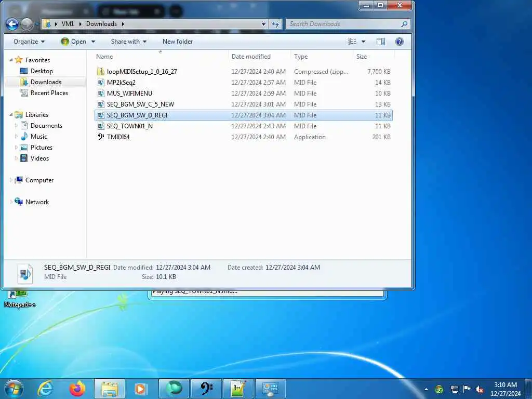
Task: Select Downloads in Favorites sidebar
Action: tap(46, 82)
